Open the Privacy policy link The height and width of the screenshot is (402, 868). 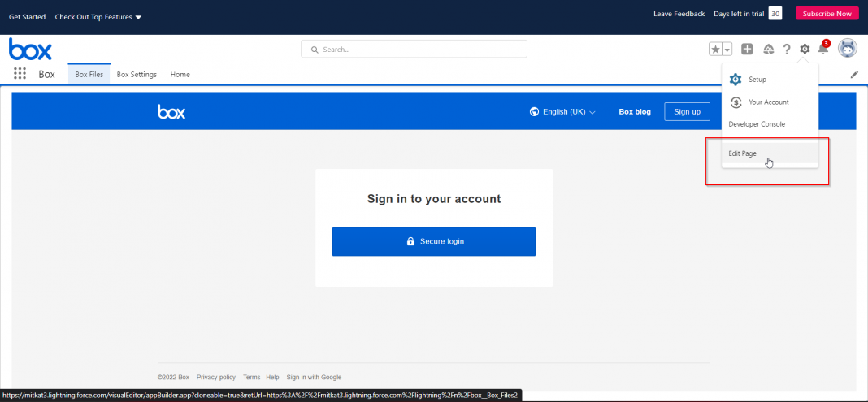point(216,377)
